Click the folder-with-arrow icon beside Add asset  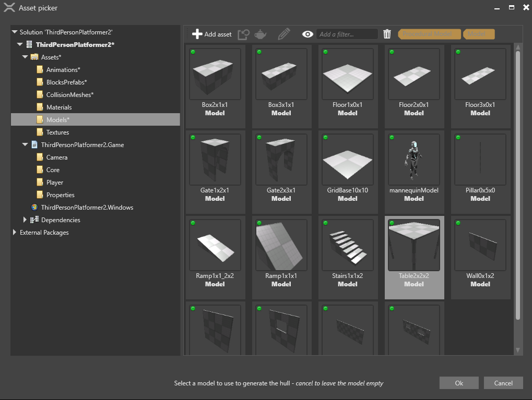click(x=243, y=34)
